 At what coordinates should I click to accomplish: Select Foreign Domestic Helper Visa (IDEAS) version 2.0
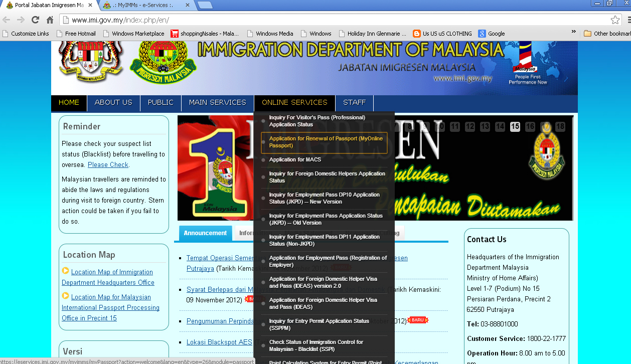324,282
